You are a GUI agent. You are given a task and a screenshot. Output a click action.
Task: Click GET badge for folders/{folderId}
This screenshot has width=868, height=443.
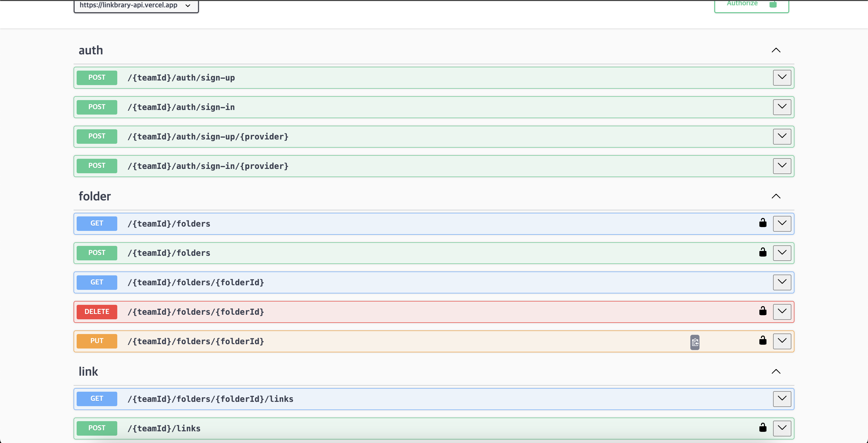97,282
